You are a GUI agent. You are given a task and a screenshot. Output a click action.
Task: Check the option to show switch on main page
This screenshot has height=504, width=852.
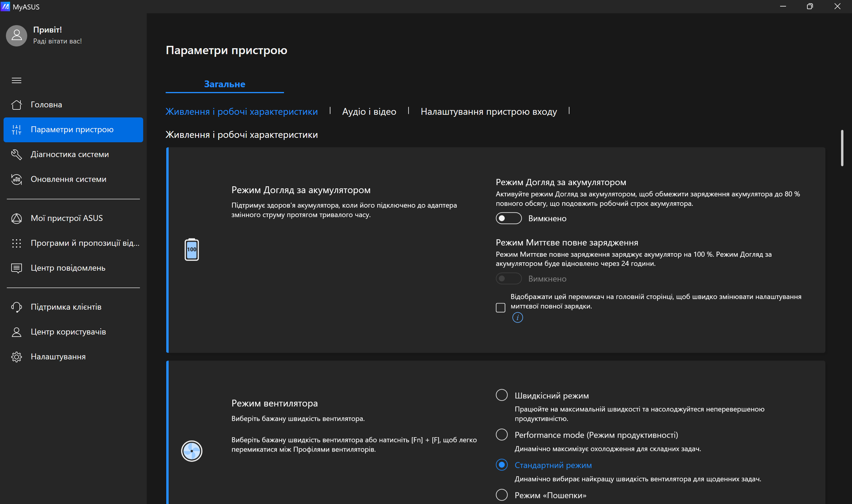pyautogui.click(x=501, y=307)
